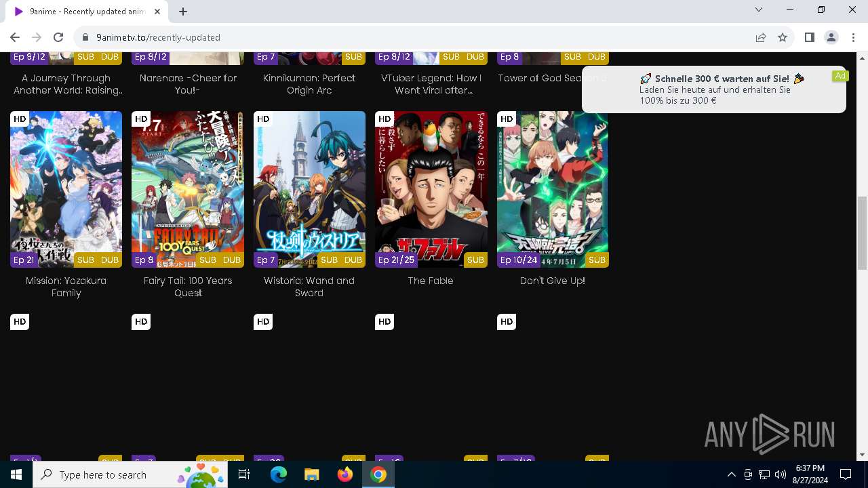
Task: Click the Wistoria: Wand and Sword title
Action: point(309,287)
